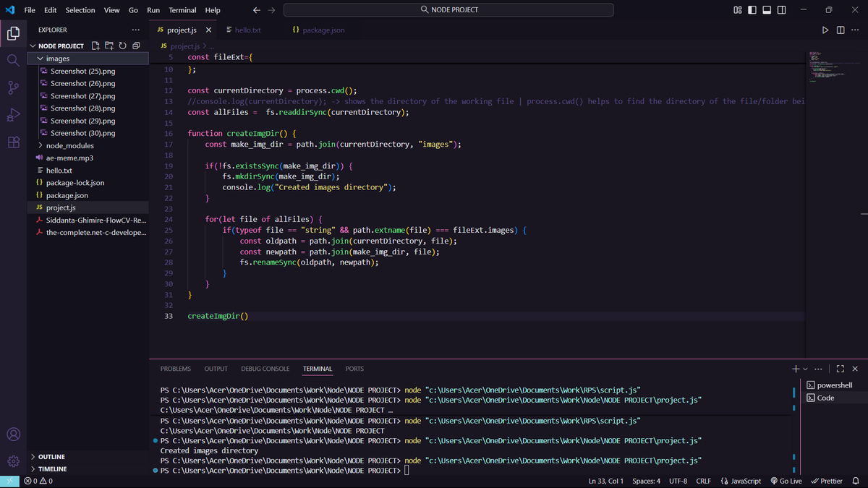Click Go Live in status bar
The width and height of the screenshot is (868, 488).
[x=786, y=481]
